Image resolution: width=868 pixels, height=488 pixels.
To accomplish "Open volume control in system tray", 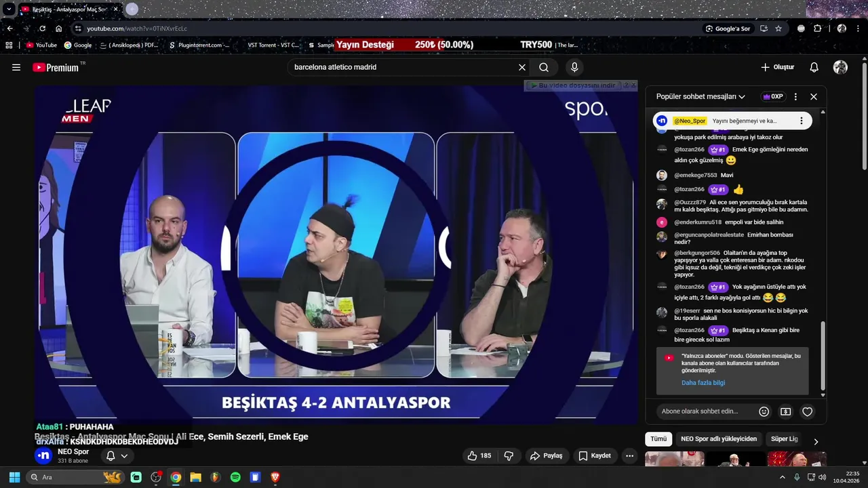I will point(822,477).
